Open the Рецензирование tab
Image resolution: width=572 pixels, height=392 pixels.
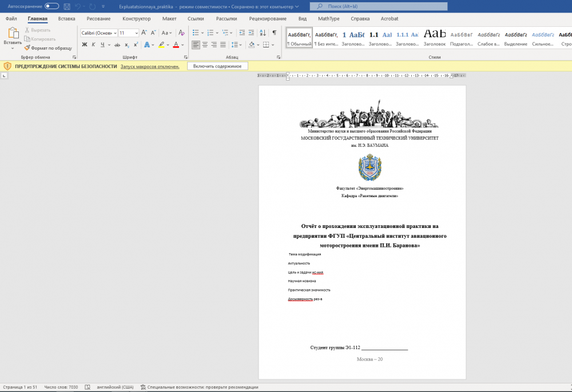268,19
